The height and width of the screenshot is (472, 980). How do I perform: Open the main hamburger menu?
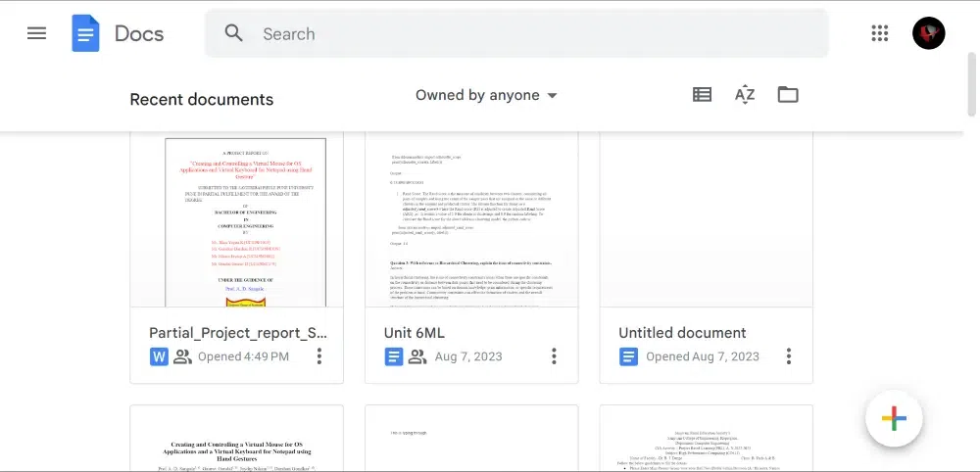coord(37,33)
